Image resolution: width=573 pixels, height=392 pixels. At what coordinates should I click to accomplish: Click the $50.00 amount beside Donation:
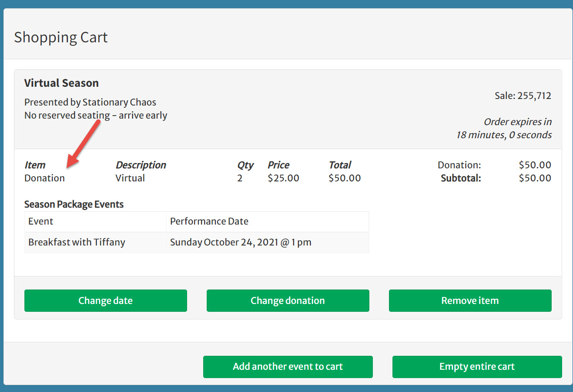535,165
